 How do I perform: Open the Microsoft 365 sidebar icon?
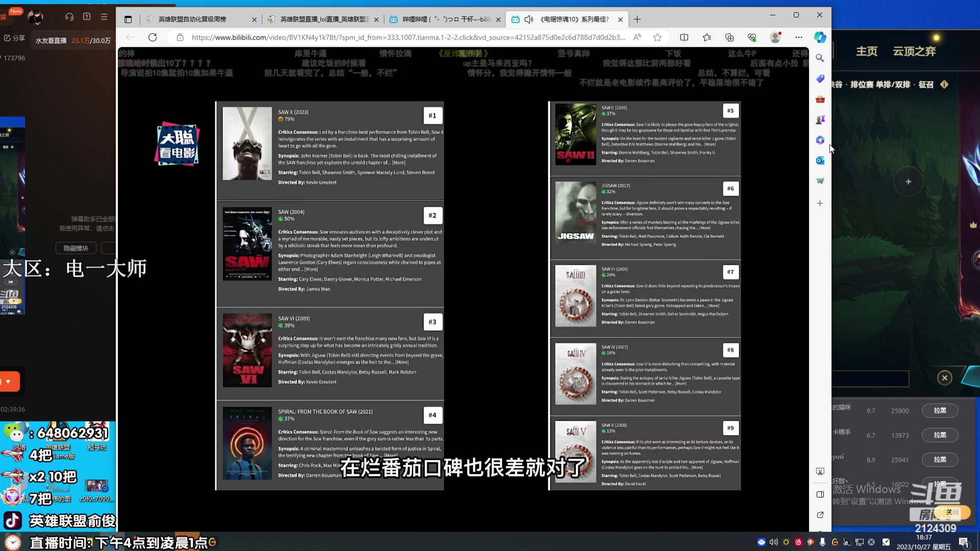pyautogui.click(x=820, y=140)
